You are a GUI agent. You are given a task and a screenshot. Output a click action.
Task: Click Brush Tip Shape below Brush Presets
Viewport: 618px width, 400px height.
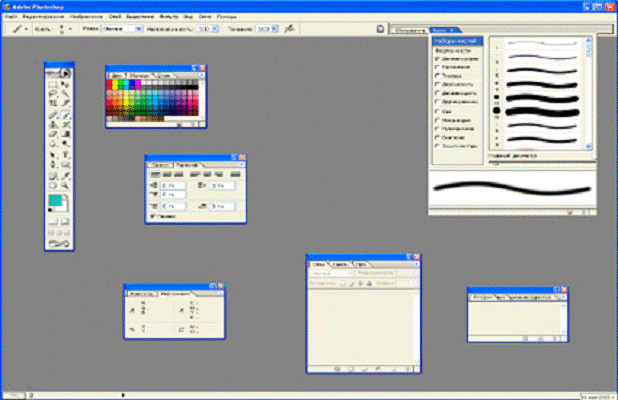[453, 50]
